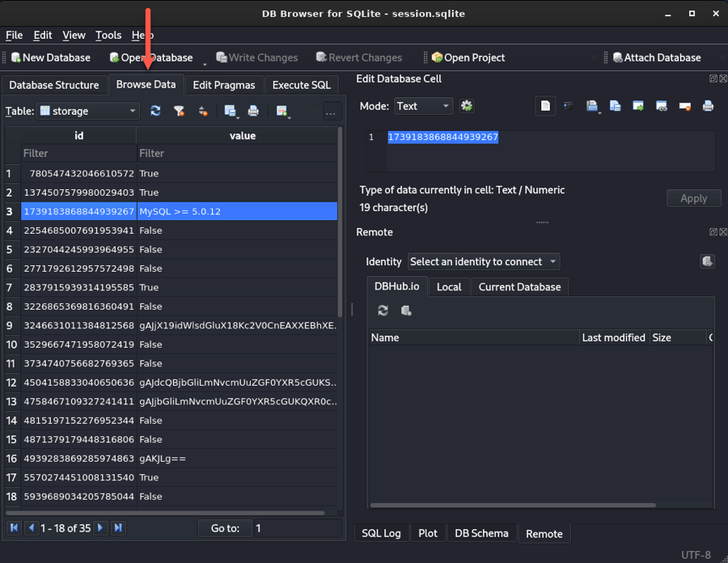Save the table as currently displayed

(x=231, y=111)
